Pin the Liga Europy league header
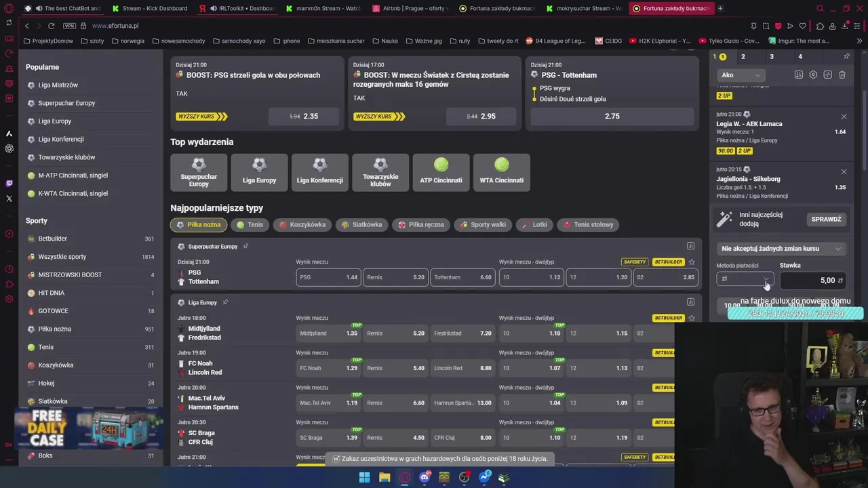This screenshot has height=488, width=868. [225, 302]
